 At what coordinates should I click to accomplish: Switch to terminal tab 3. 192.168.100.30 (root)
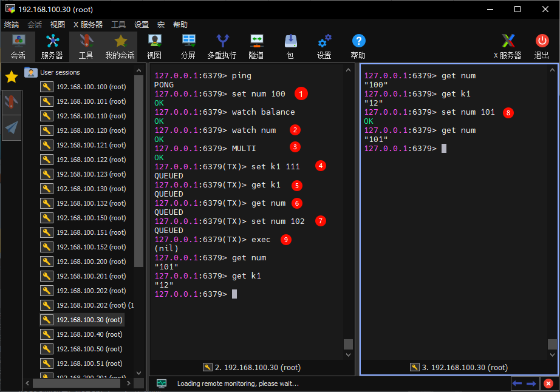459,367
